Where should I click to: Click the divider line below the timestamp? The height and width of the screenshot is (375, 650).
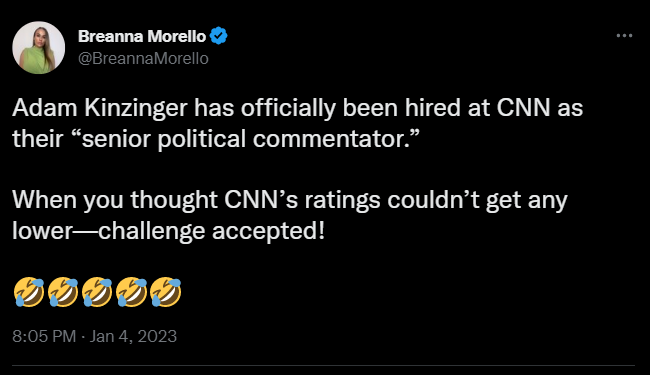pos(323,365)
